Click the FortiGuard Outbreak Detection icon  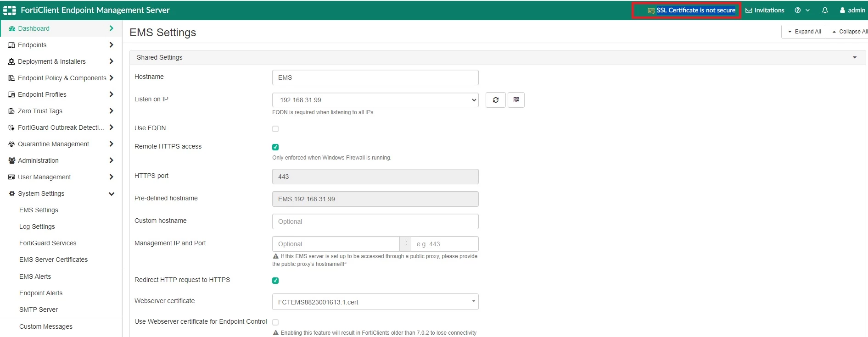(12, 127)
